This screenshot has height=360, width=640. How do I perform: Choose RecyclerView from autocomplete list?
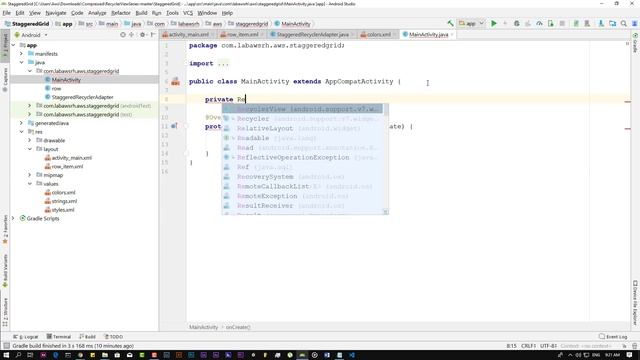tap(302, 109)
